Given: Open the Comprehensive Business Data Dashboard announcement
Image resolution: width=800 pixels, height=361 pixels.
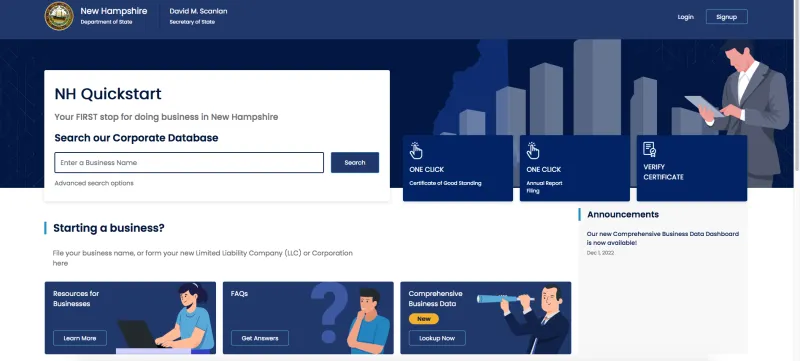Looking at the screenshot, I should click(662, 238).
